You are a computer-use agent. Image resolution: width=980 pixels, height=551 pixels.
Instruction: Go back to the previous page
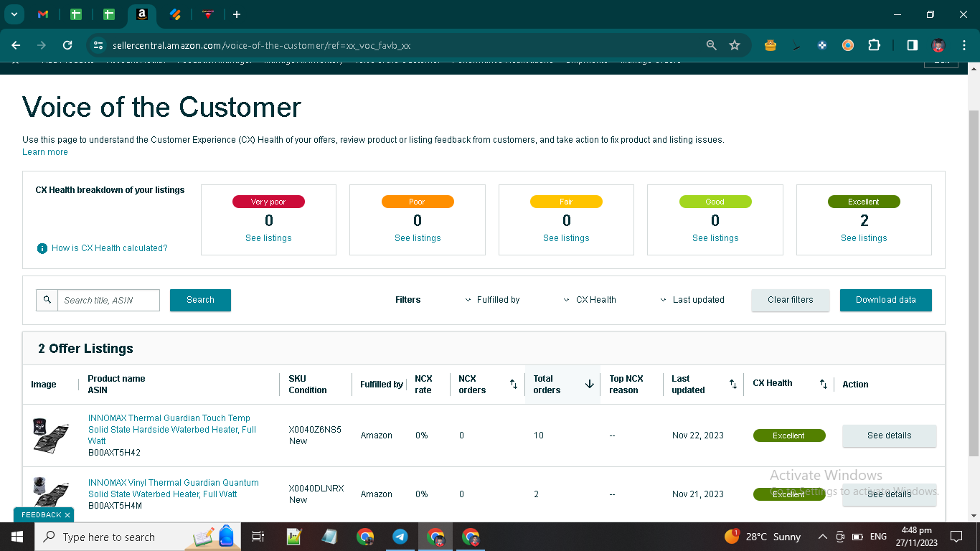tap(16, 45)
